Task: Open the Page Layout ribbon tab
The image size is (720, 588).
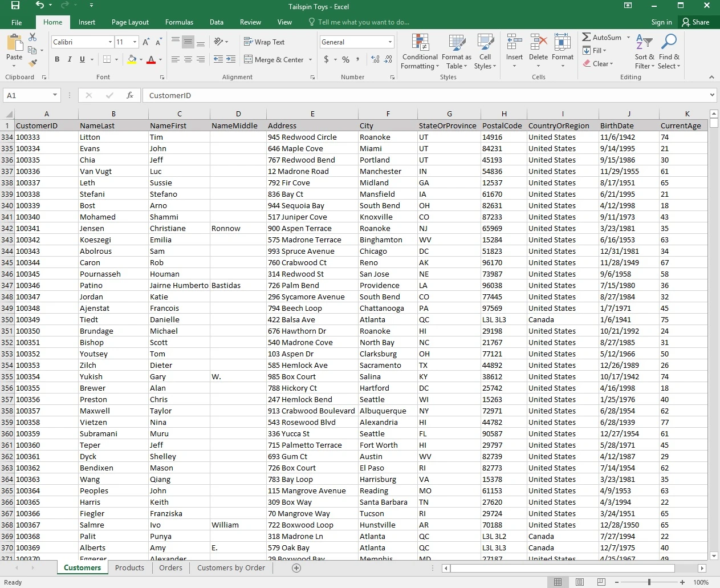Action: [x=130, y=22]
